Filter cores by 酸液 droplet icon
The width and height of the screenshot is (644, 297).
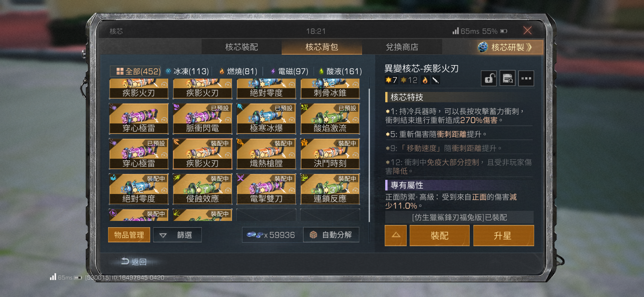coord(321,71)
